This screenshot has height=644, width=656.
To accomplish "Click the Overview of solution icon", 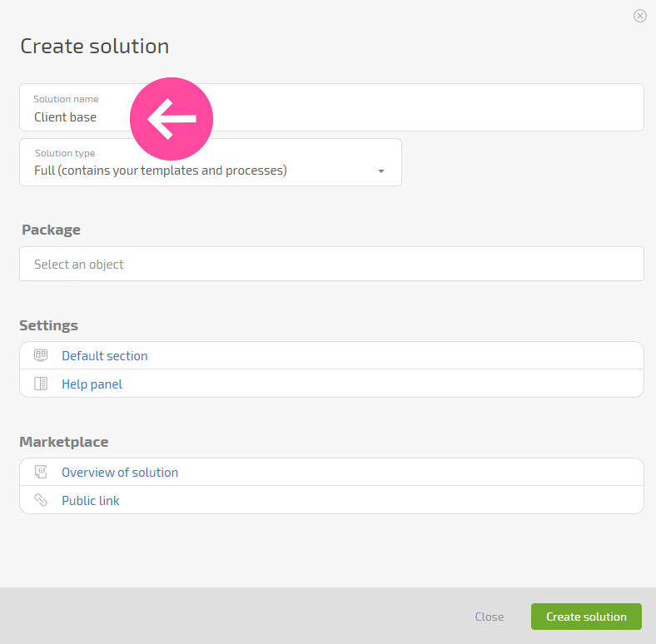I will [x=41, y=472].
